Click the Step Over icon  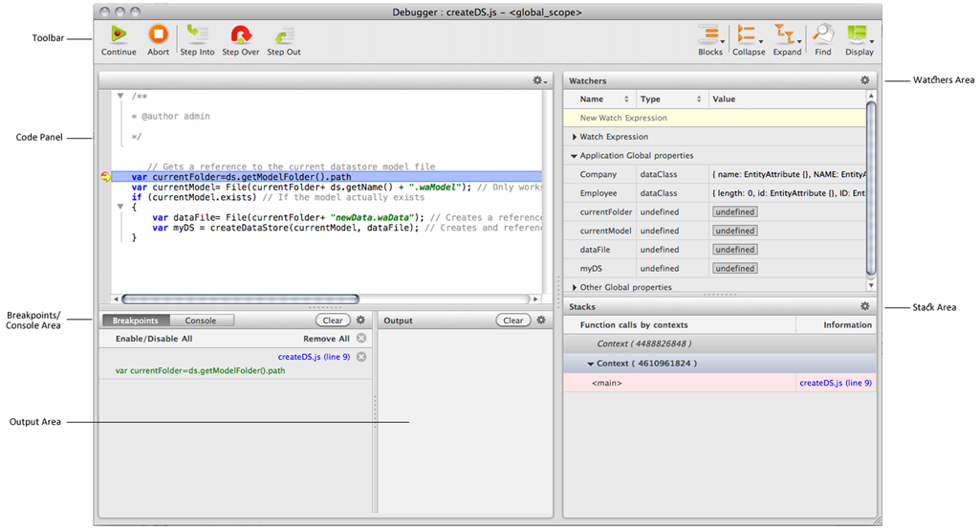tap(241, 35)
